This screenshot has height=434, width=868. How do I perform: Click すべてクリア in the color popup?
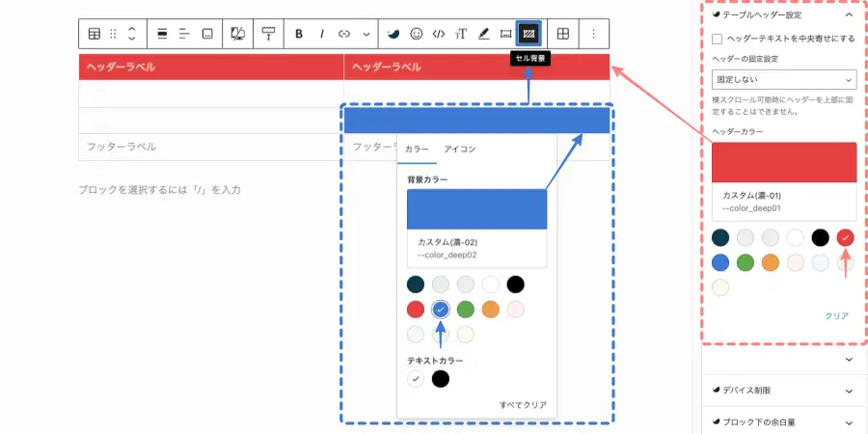pyautogui.click(x=523, y=405)
